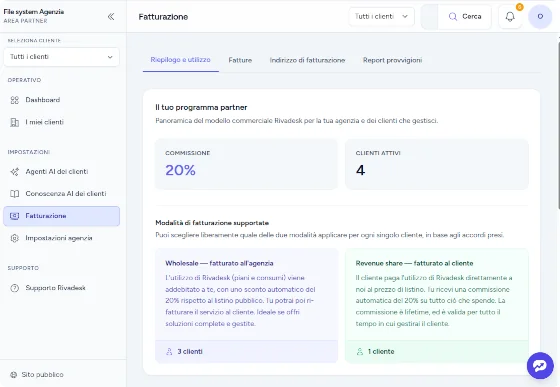Click the Fatturazione page title
Screen dimensions: 560x387
tap(163, 17)
